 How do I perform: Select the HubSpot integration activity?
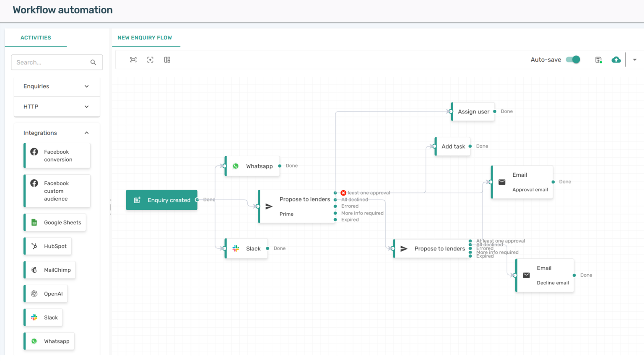pyautogui.click(x=48, y=246)
